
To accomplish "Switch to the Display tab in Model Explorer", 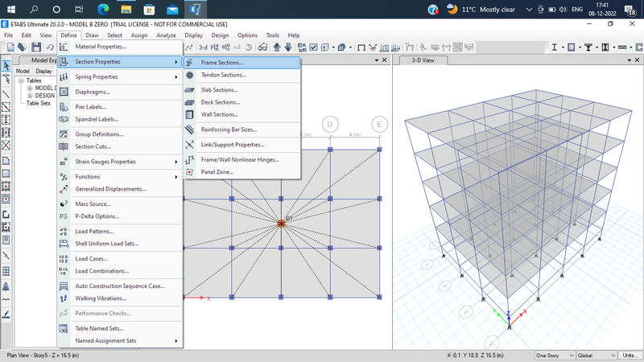I will (x=43, y=71).
